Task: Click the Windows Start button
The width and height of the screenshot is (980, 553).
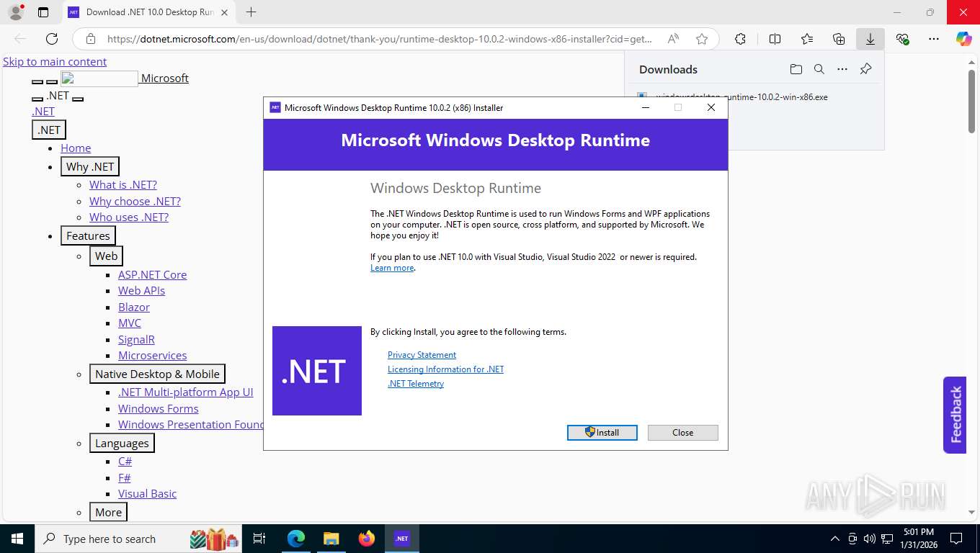Action: (17, 539)
